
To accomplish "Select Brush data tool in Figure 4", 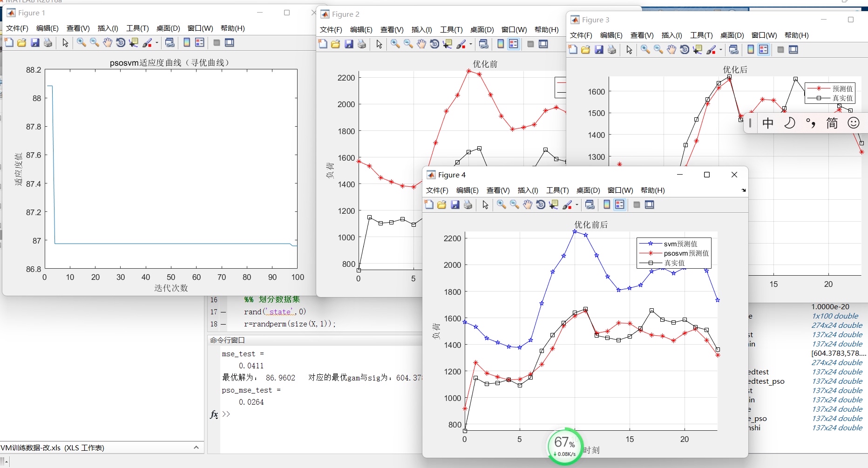I will coord(568,205).
